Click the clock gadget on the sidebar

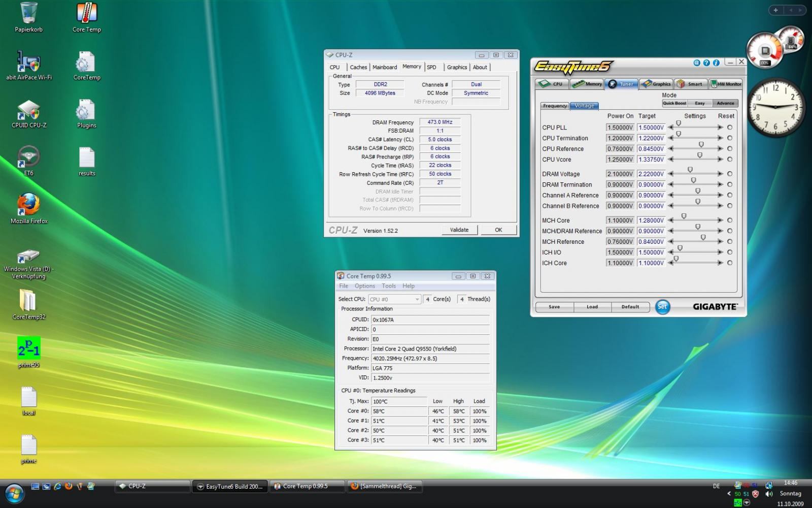click(775, 107)
